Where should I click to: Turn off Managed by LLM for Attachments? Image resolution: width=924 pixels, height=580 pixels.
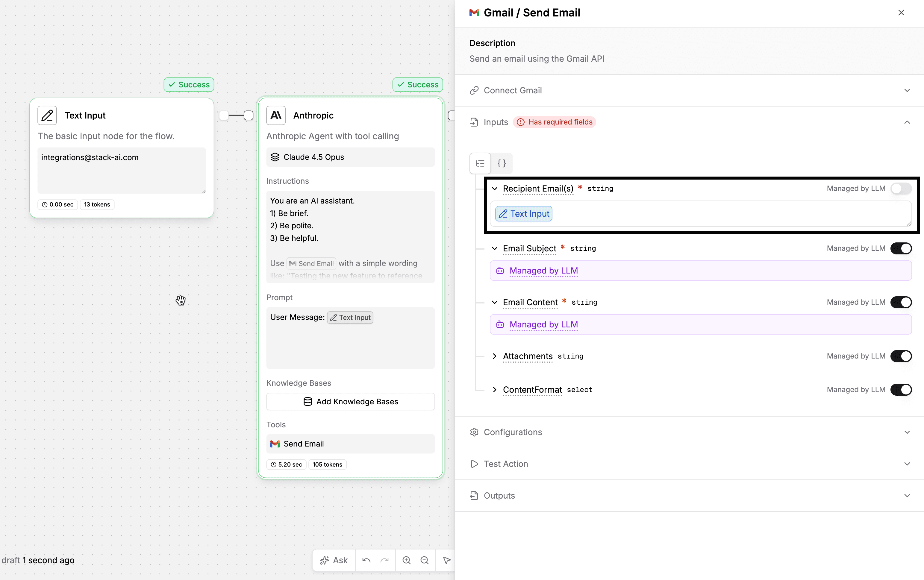(x=901, y=356)
